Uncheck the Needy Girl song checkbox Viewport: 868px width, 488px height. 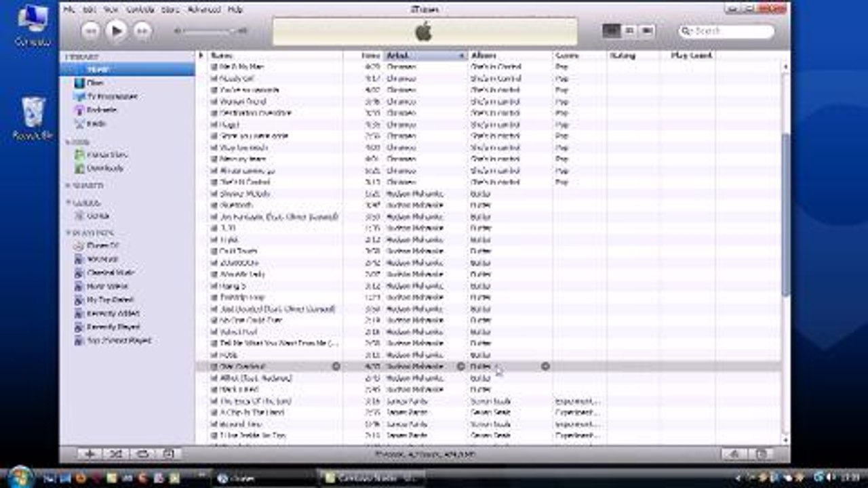(214, 79)
